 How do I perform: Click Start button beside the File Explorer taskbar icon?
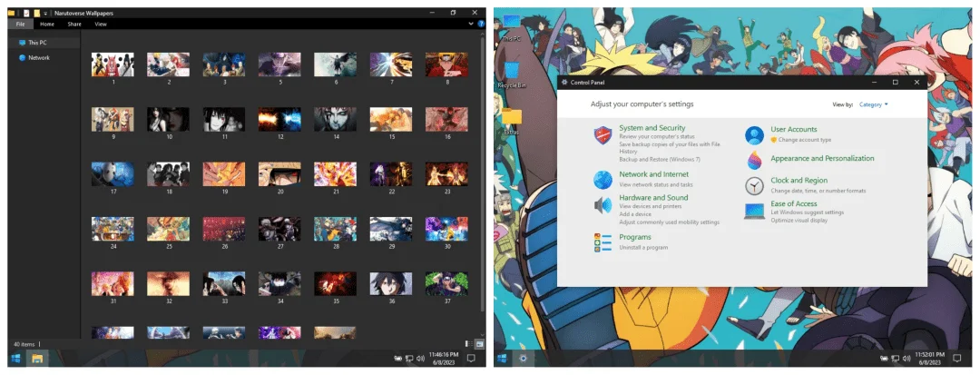pyautogui.click(x=15, y=359)
